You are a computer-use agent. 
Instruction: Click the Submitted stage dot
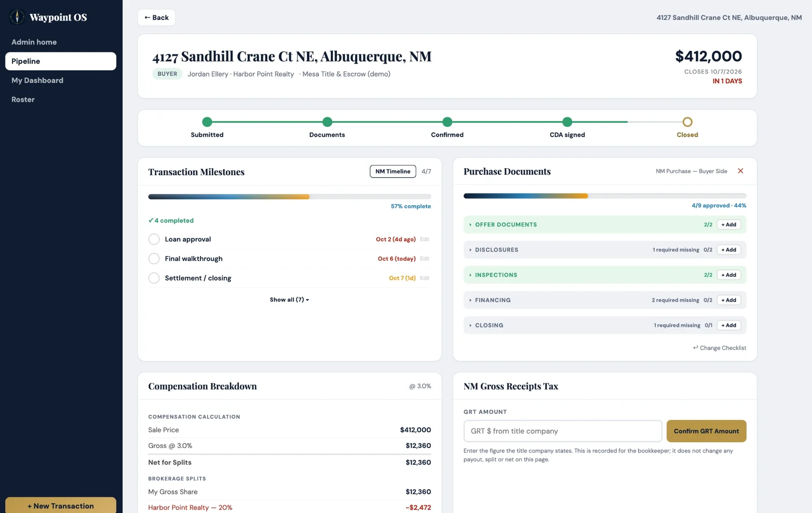(207, 122)
